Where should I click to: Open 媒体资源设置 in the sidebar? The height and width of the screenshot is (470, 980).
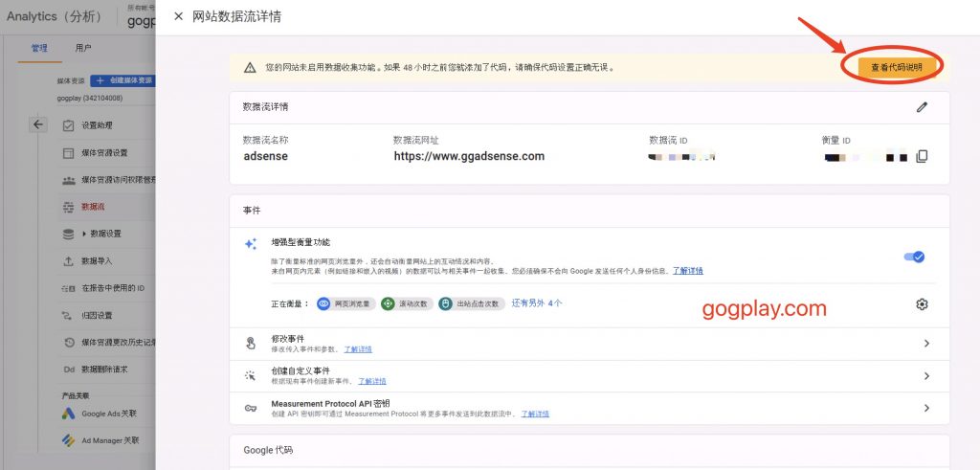coord(104,153)
